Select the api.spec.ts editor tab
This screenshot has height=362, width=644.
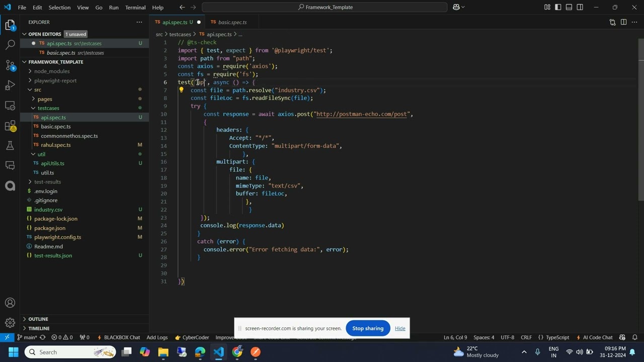175,22
